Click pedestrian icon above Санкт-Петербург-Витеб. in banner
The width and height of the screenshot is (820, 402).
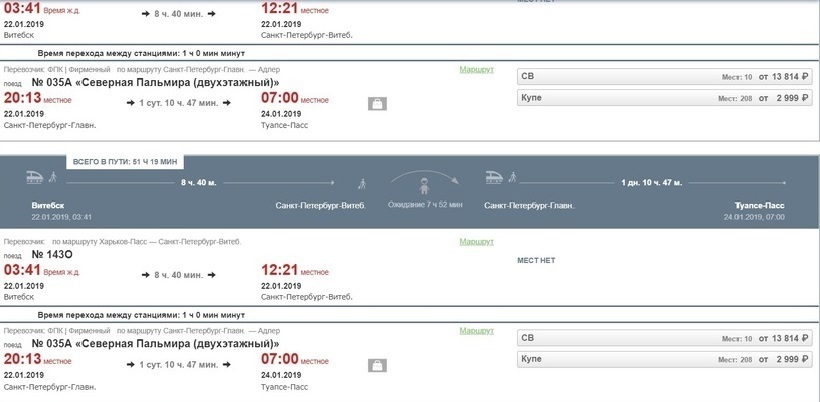click(362, 184)
